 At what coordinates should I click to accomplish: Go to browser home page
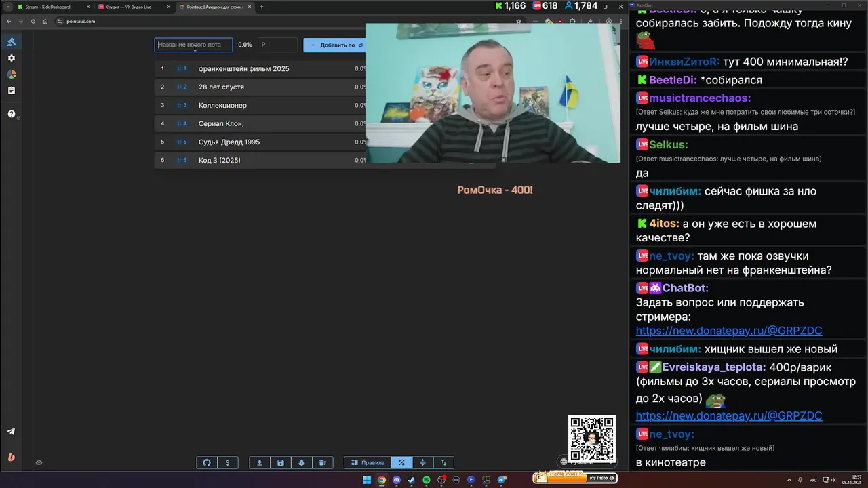point(45,21)
